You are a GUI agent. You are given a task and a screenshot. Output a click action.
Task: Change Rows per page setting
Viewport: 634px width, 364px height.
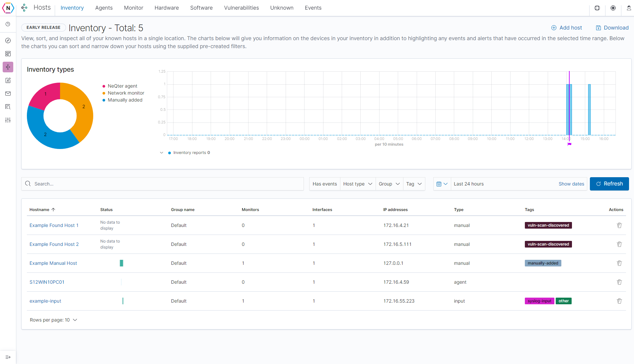pos(53,320)
